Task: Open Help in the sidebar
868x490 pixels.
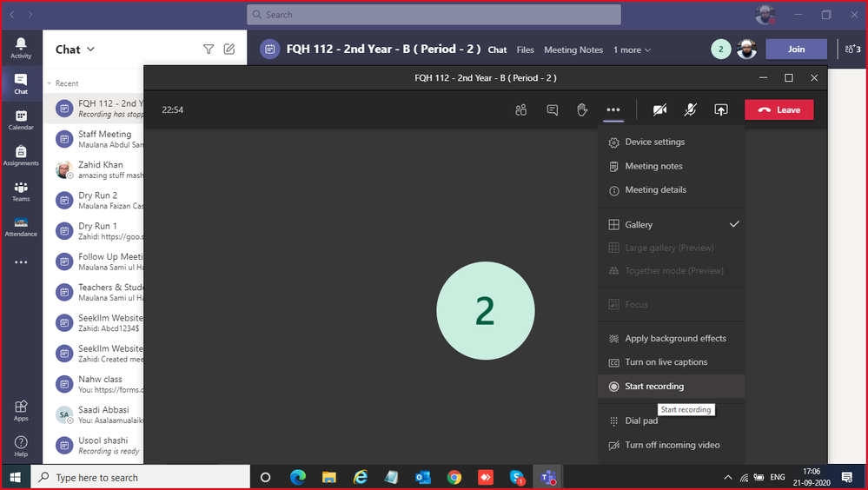Action: point(21,447)
